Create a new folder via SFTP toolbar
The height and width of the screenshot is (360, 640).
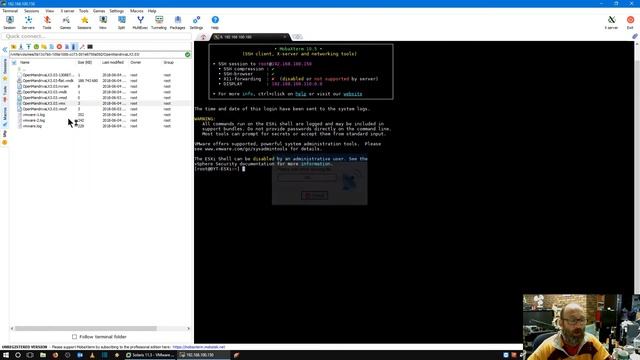(44, 47)
